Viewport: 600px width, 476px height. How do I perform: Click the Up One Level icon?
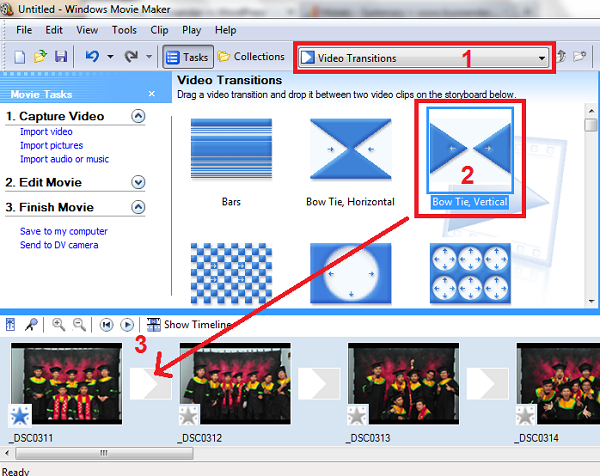click(561, 57)
